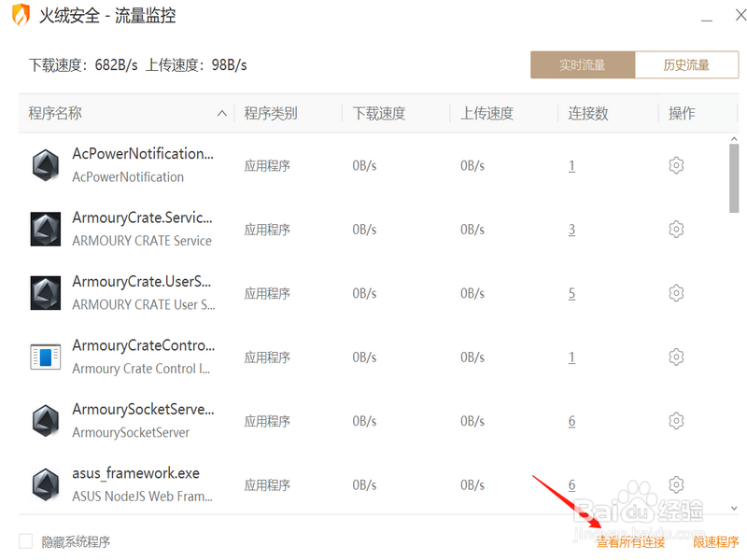Click the vertical scrollbar thumb
747x560 pixels.
click(x=734, y=178)
